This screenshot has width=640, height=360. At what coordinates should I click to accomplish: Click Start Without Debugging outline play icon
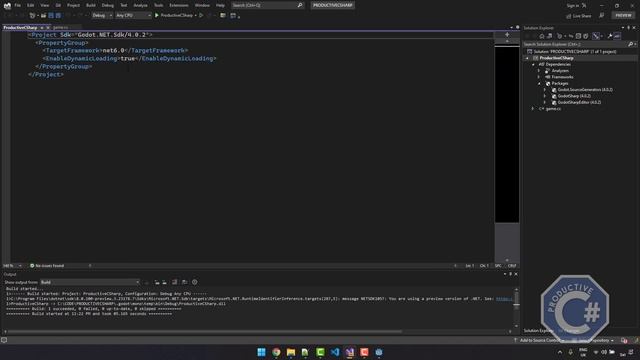coord(201,16)
